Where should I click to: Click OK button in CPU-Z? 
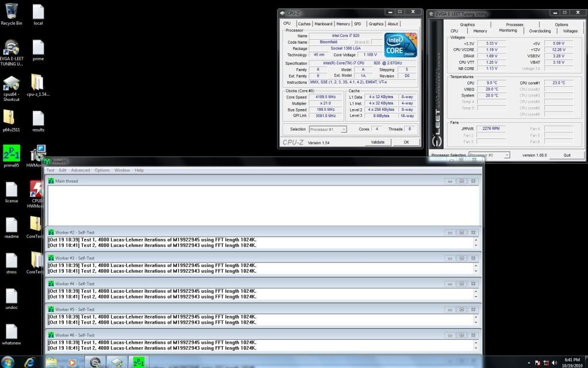(406, 142)
